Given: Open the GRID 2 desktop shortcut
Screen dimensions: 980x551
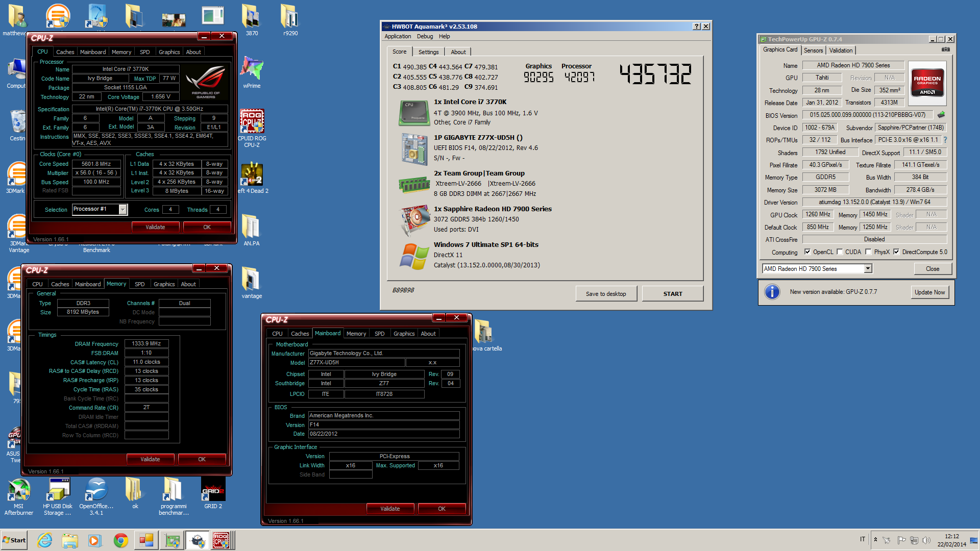Looking at the screenshot, I should tap(213, 493).
